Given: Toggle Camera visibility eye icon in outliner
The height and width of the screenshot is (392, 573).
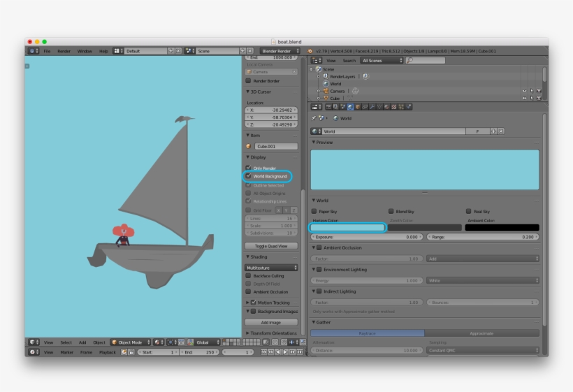Looking at the screenshot, I should 524,91.
